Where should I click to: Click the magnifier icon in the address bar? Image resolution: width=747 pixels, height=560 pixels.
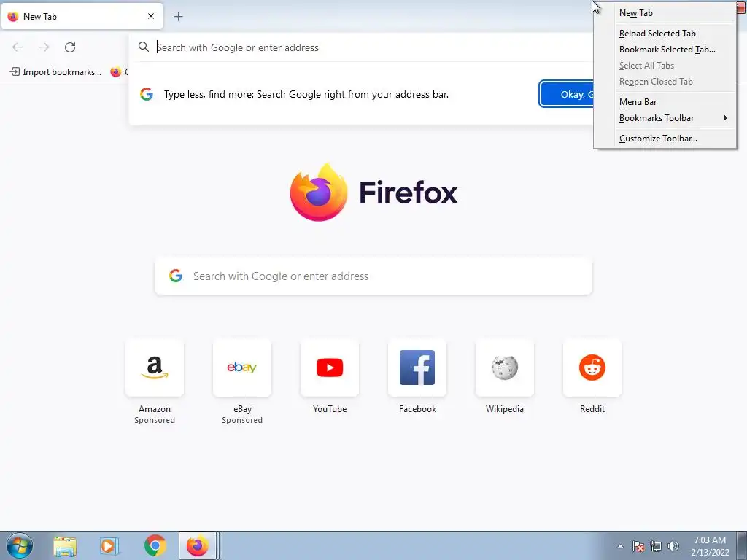144,47
